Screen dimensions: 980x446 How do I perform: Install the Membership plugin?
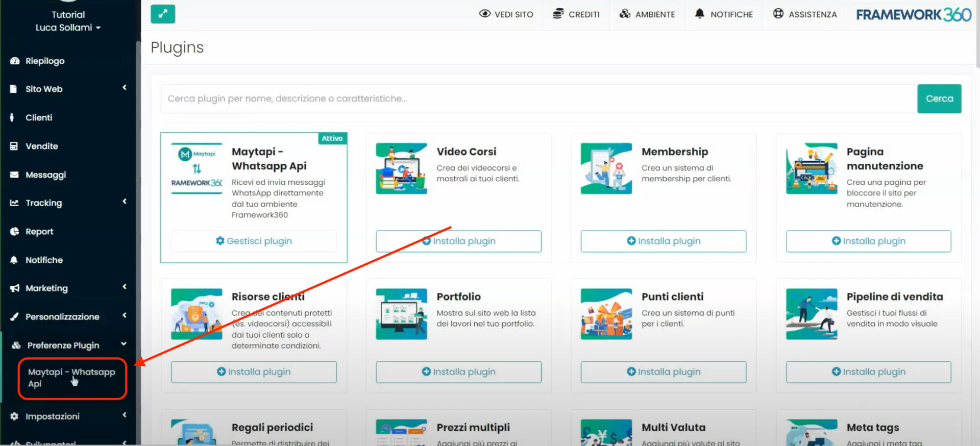tap(663, 241)
